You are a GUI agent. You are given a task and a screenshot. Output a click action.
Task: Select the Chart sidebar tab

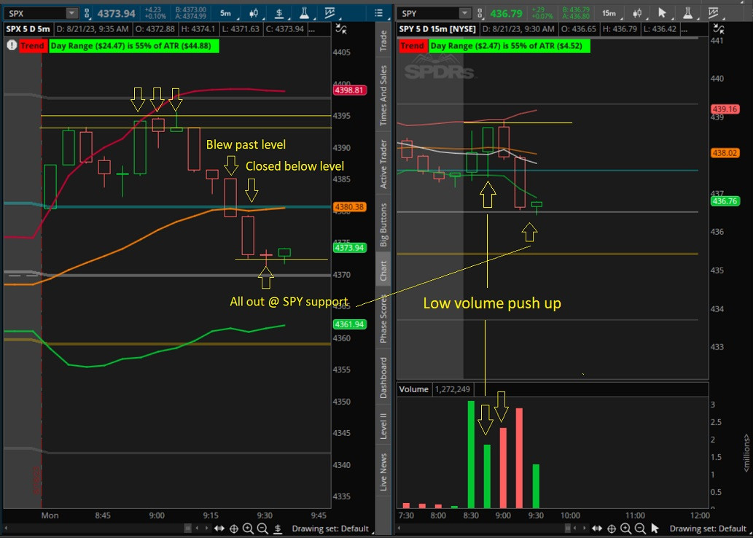pos(383,271)
